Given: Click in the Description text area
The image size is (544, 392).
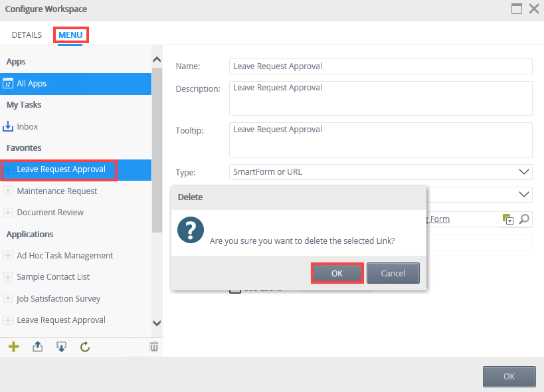Looking at the screenshot, I should (x=381, y=98).
